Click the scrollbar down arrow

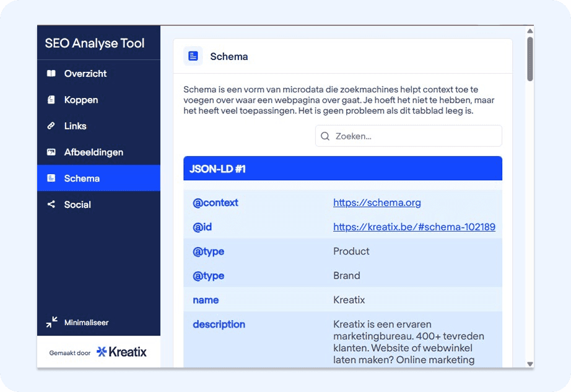530,364
